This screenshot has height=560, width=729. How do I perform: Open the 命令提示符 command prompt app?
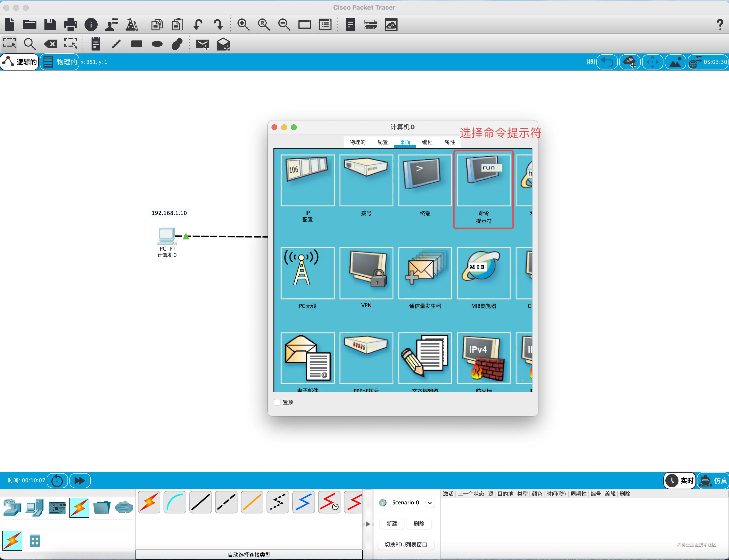click(x=484, y=180)
